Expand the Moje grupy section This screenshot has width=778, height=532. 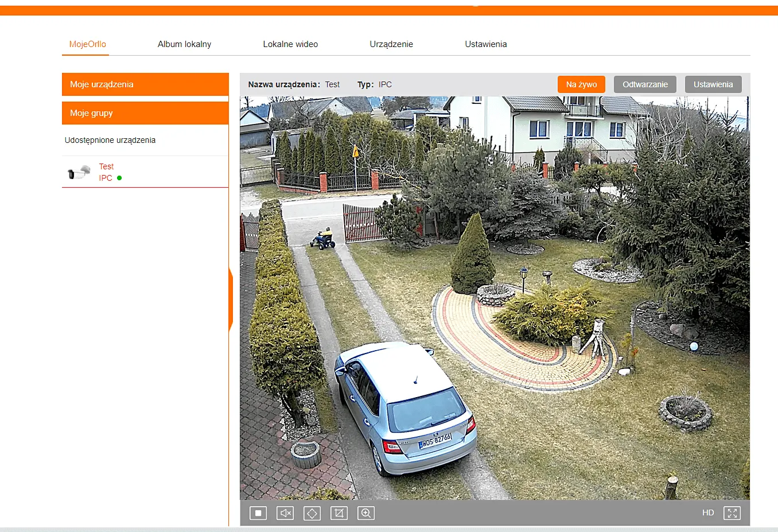pyautogui.click(x=145, y=113)
